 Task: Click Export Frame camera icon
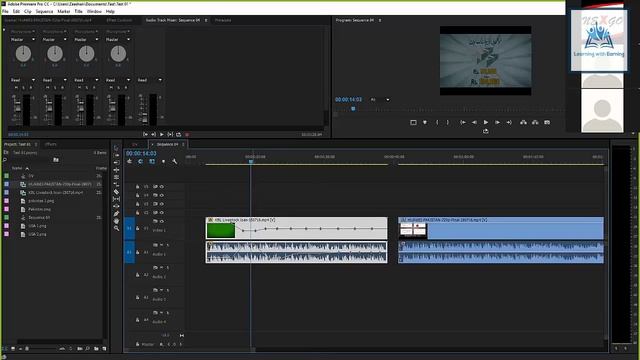click(547, 122)
